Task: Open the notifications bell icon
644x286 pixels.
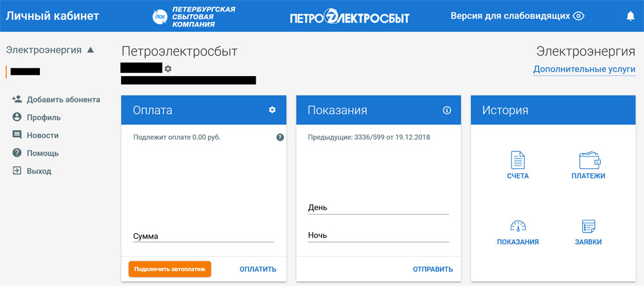Action: (630, 16)
